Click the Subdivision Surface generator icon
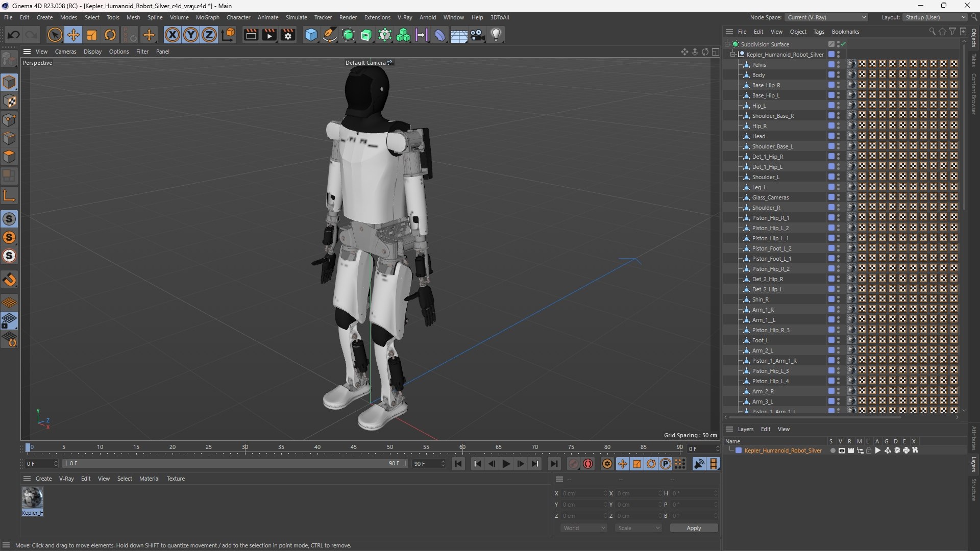 point(349,35)
